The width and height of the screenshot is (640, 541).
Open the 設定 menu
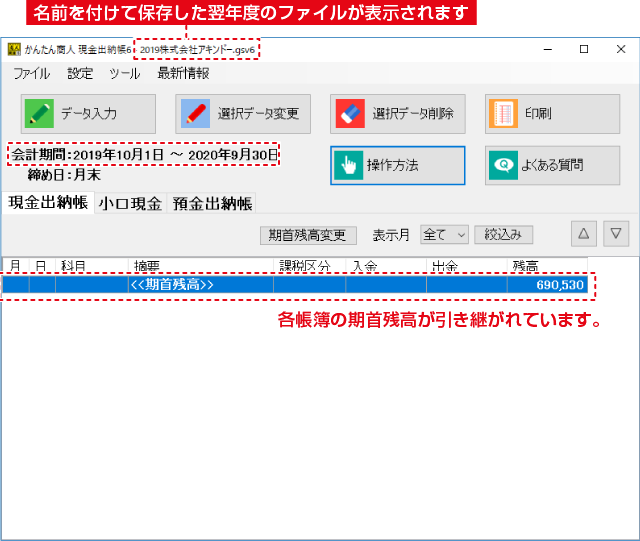pyautogui.click(x=80, y=73)
